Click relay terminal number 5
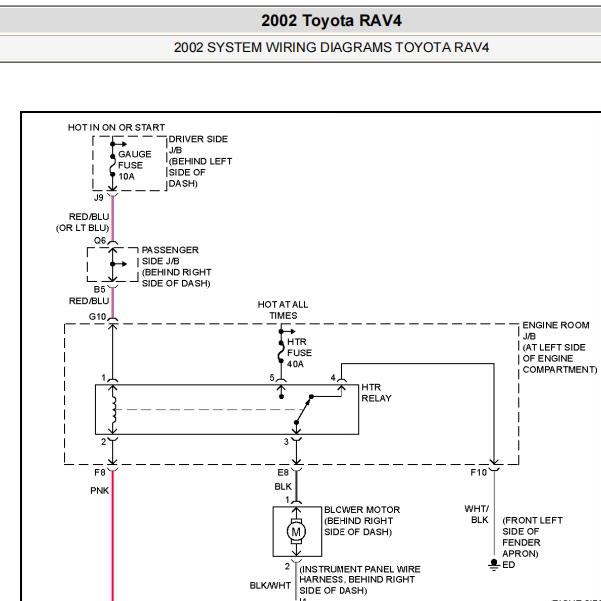This screenshot has width=601, height=601. point(272,378)
